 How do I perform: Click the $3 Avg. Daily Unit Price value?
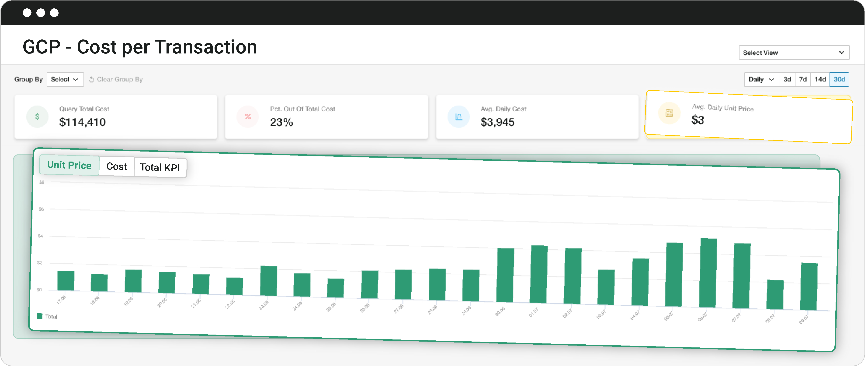pyautogui.click(x=698, y=120)
